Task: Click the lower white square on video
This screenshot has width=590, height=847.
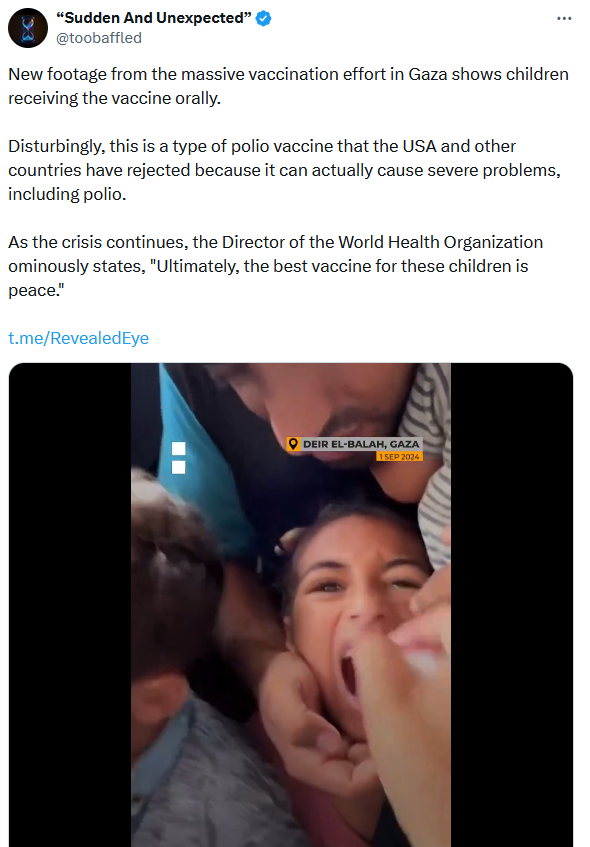Action: click(x=178, y=467)
